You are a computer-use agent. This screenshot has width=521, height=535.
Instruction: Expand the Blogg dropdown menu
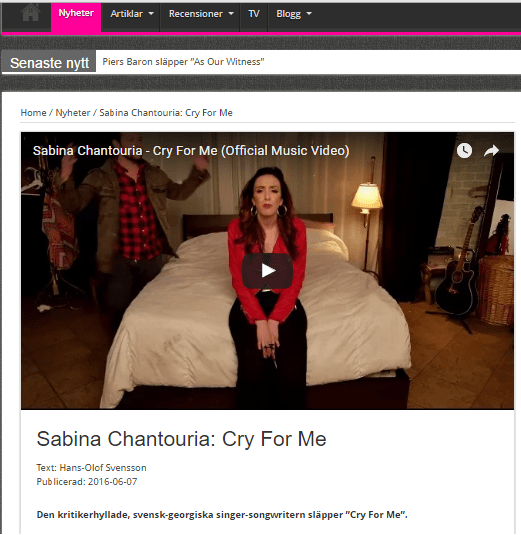click(293, 14)
